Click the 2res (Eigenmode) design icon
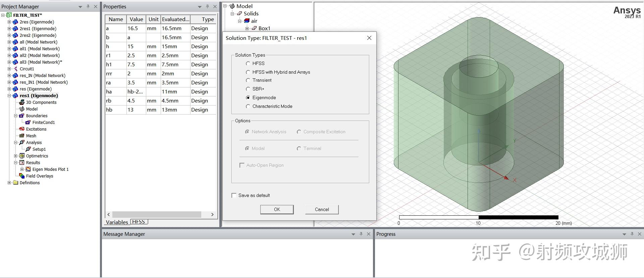 tap(15, 22)
